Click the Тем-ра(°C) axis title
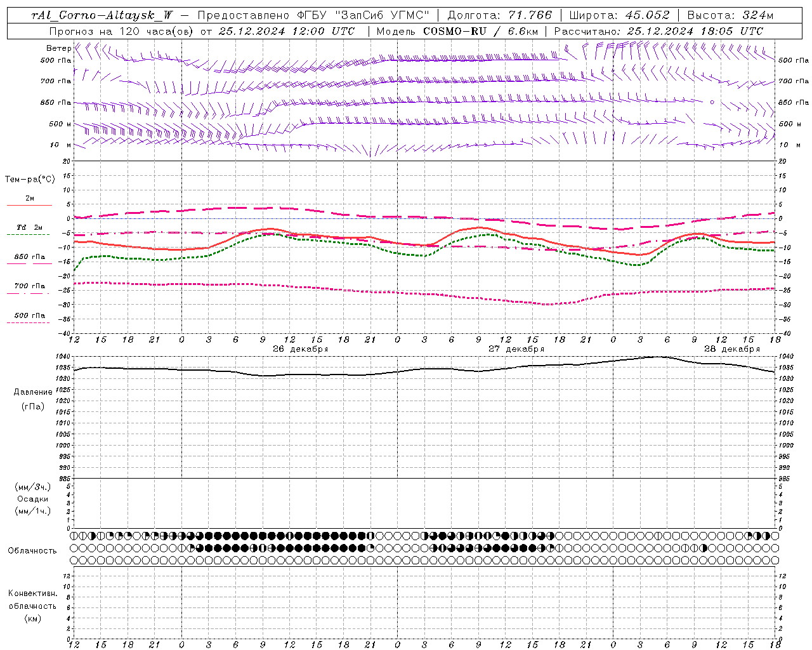Viewport: 812px width, 650px height. point(30,180)
